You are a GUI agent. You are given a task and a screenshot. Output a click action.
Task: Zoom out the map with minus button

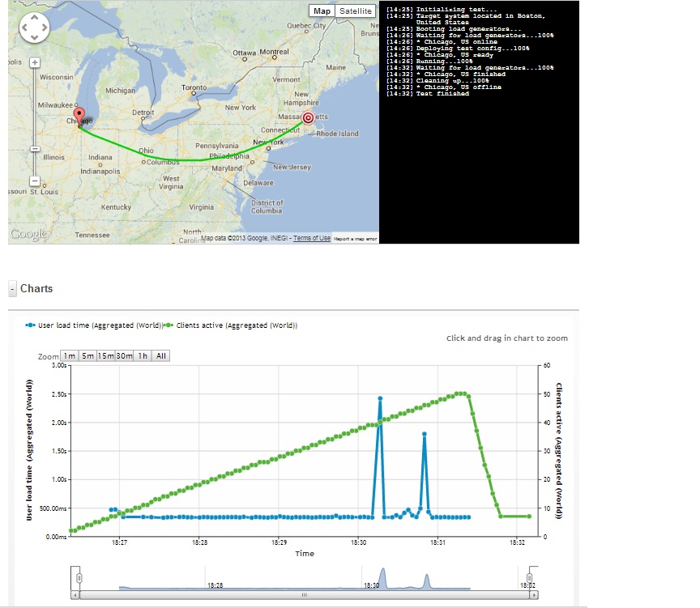tap(35, 181)
